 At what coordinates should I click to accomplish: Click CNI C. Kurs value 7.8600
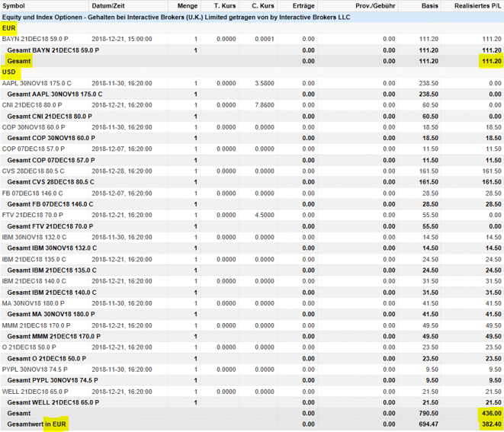(265, 105)
